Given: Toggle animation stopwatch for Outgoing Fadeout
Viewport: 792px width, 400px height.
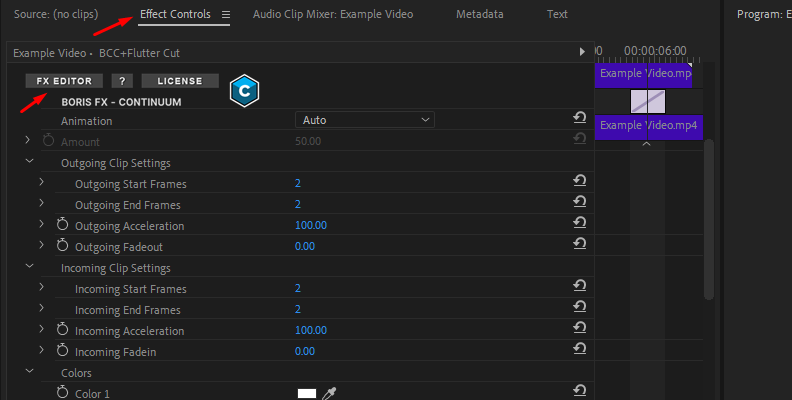Looking at the screenshot, I should [x=62, y=246].
